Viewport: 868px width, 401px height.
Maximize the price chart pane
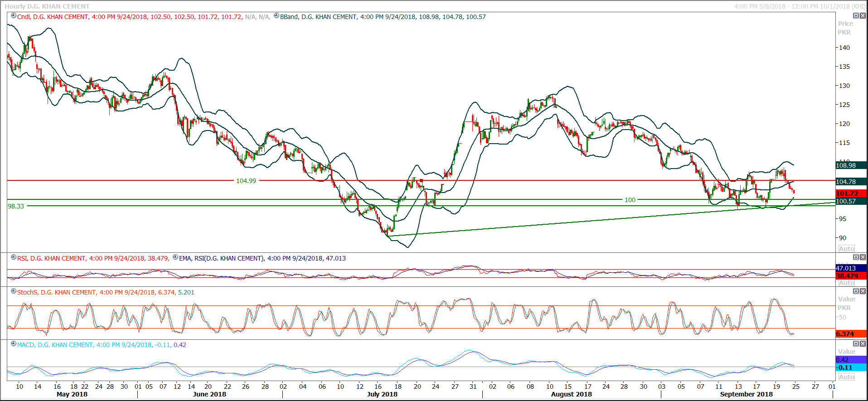[856, 15]
